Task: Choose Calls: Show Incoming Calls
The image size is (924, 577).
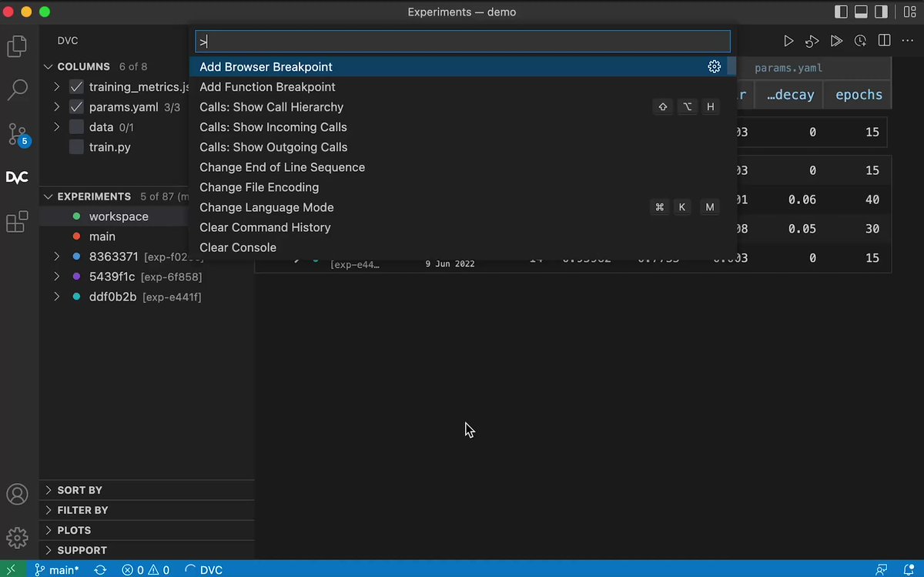Action: 462,127
